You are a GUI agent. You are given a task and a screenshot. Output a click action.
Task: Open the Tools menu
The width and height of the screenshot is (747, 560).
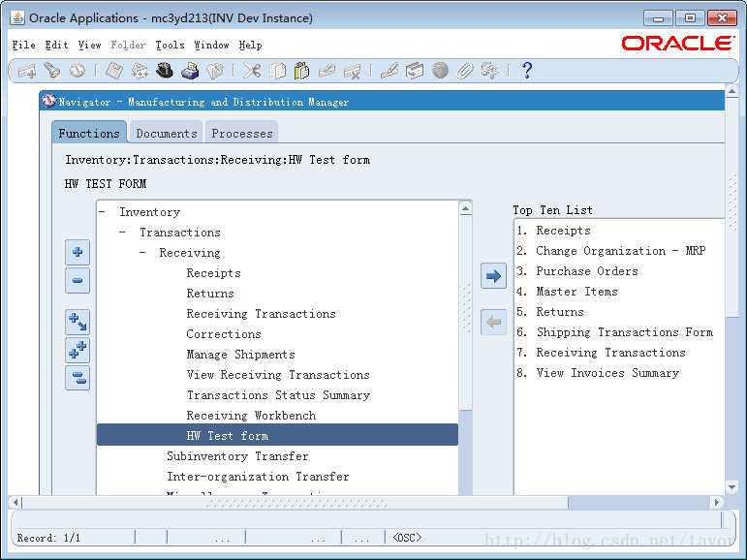click(170, 46)
